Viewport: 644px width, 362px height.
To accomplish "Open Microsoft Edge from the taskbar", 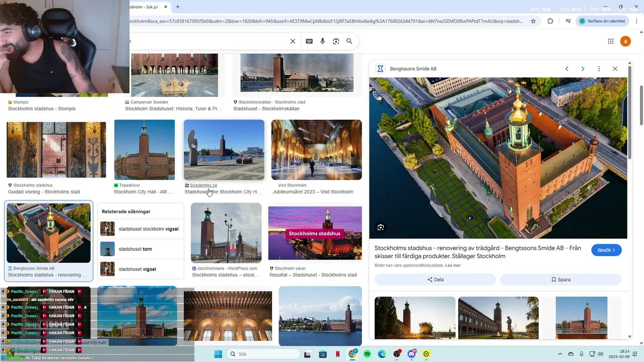I will 382,354.
